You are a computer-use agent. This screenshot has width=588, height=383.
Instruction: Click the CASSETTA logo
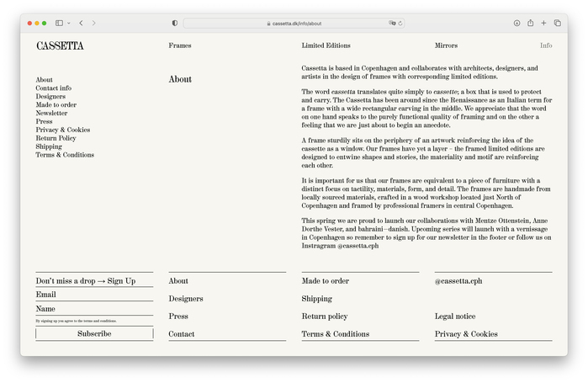point(60,46)
